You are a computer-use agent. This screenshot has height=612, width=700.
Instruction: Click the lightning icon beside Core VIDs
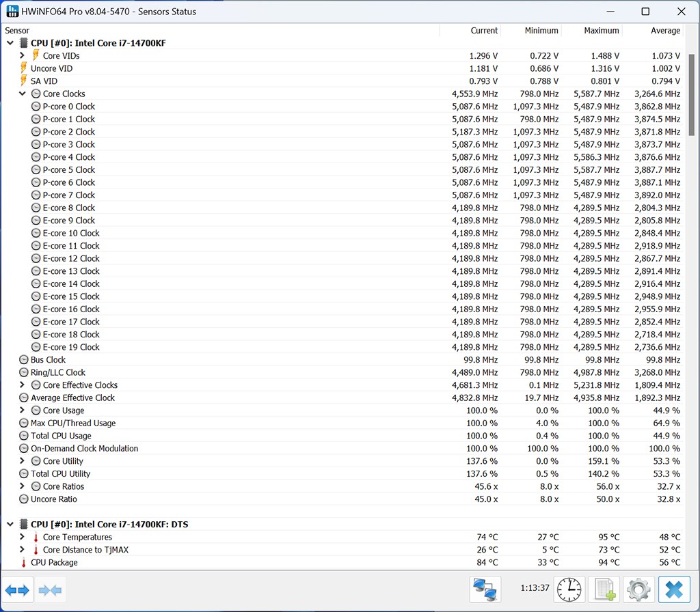click(x=36, y=55)
